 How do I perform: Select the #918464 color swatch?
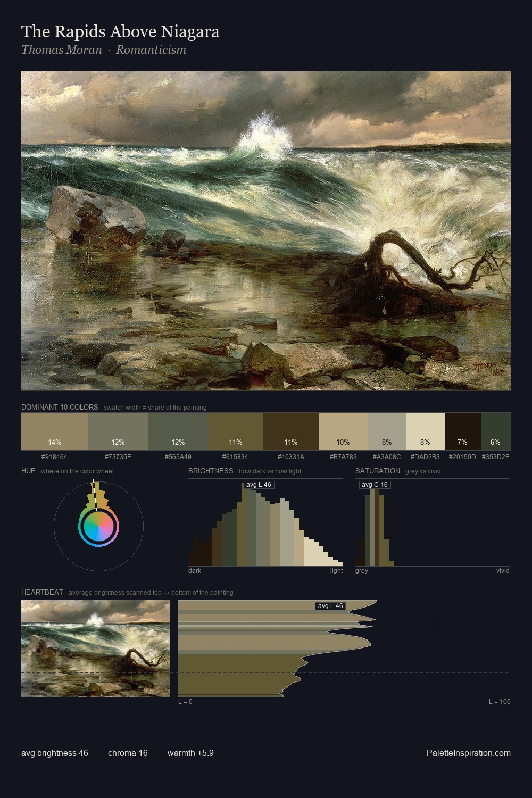[x=55, y=431]
